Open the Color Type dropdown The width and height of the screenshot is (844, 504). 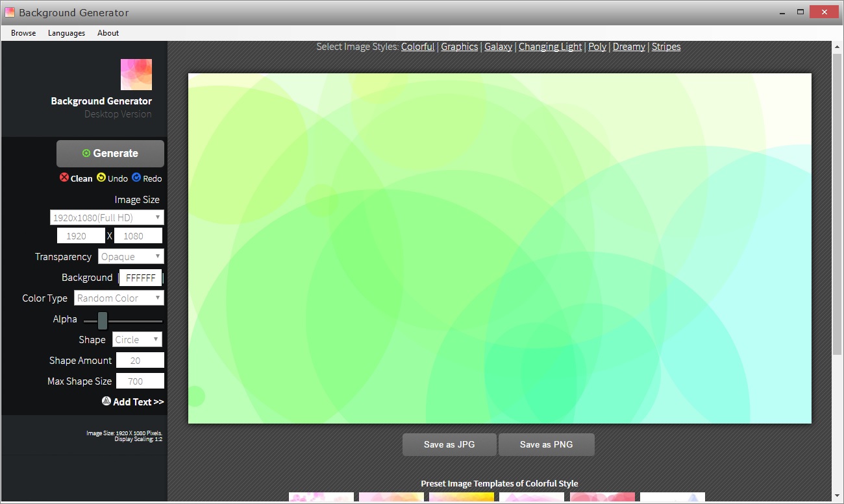[119, 298]
